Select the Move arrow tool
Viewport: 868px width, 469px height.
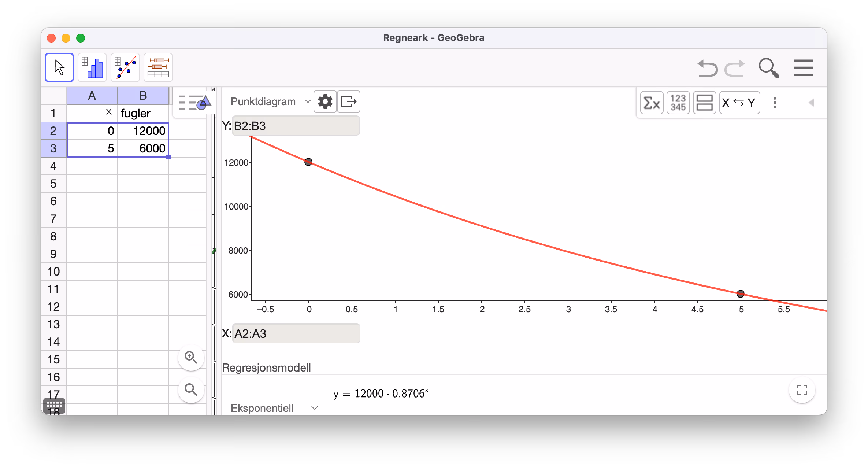pyautogui.click(x=59, y=67)
